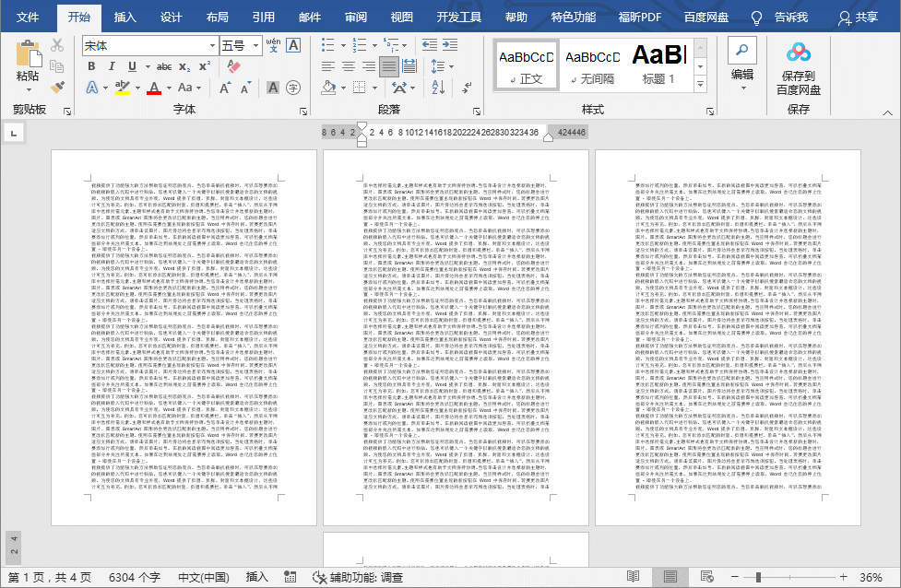
Task: Switch to Read Mode view icon
Action: [x=634, y=577]
